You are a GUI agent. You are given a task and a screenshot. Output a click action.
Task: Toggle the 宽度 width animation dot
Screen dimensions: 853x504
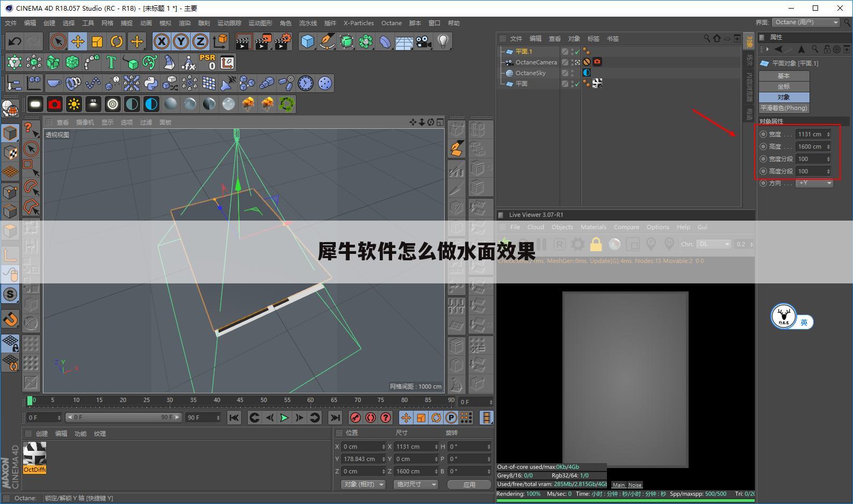click(x=763, y=134)
